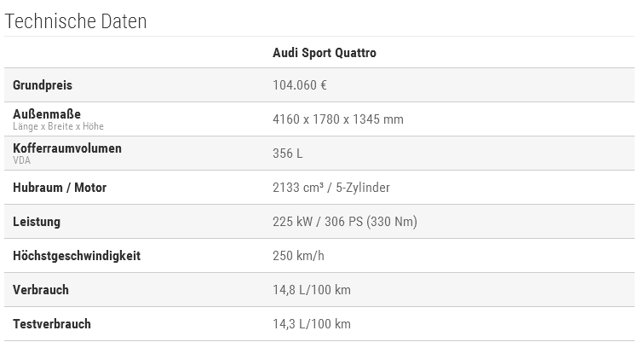Select the Höchstgeschwindigkeit row label
Screen dimensions: 644x348
click(77, 256)
